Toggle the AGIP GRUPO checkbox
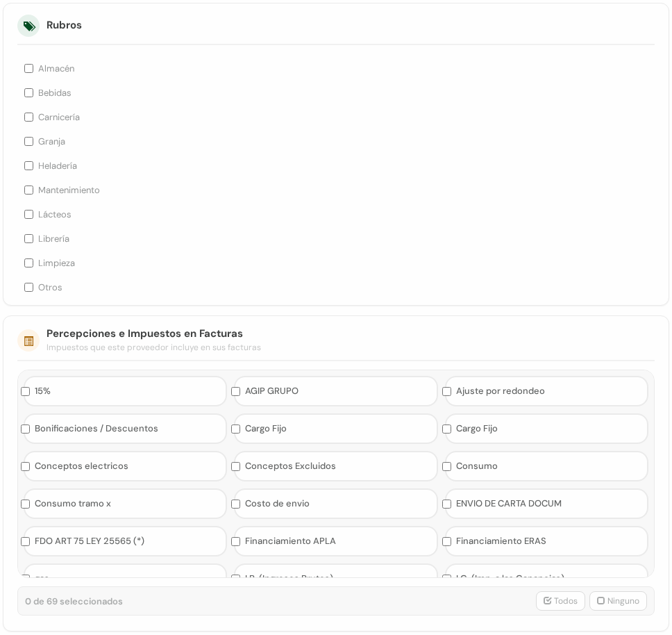The image size is (672, 635). pyautogui.click(x=236, y=391)
